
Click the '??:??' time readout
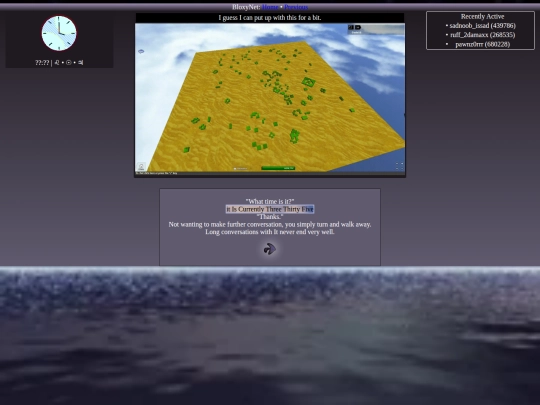[42, 62]
